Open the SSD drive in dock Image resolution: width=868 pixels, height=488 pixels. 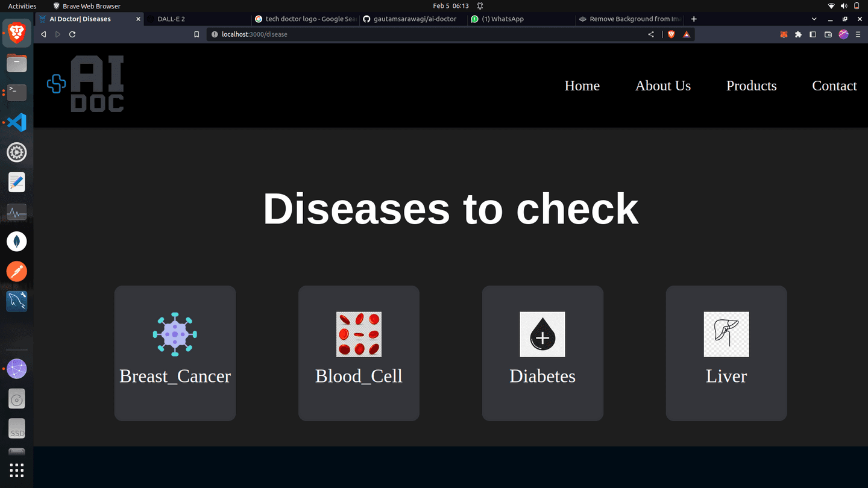coord(17,429)
